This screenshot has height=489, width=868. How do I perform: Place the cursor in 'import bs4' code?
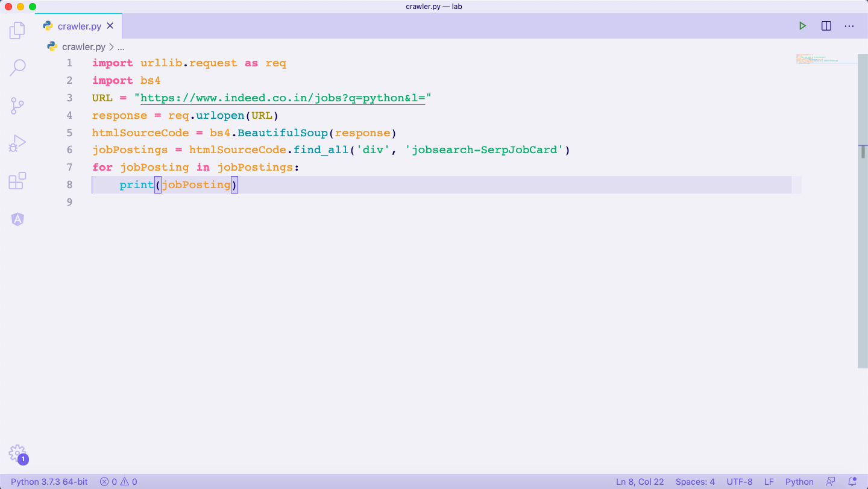(x=127, y=80)
